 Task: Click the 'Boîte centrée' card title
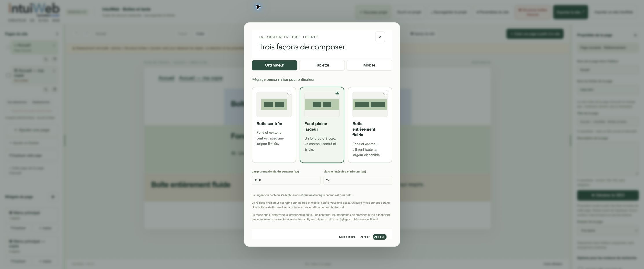tap(269, 124)
